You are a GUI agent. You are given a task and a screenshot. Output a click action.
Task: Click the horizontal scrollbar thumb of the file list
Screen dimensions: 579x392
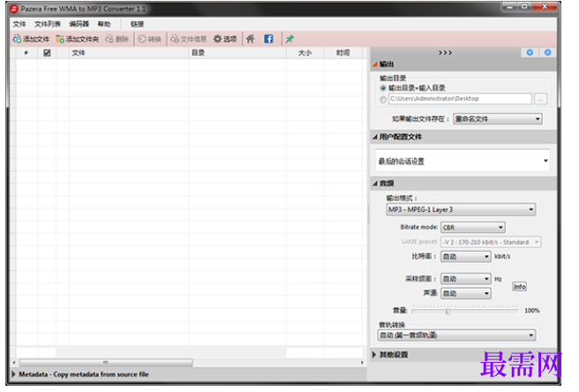click(x=106, y=363)
